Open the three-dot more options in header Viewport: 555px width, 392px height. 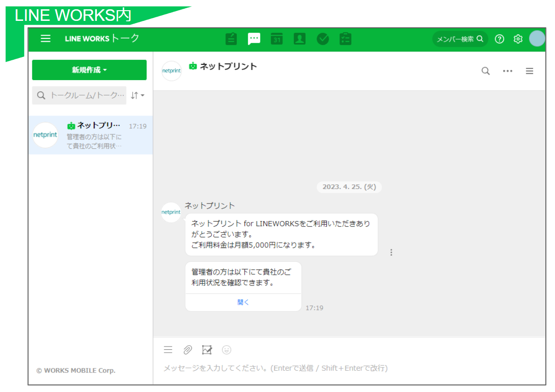508,71
